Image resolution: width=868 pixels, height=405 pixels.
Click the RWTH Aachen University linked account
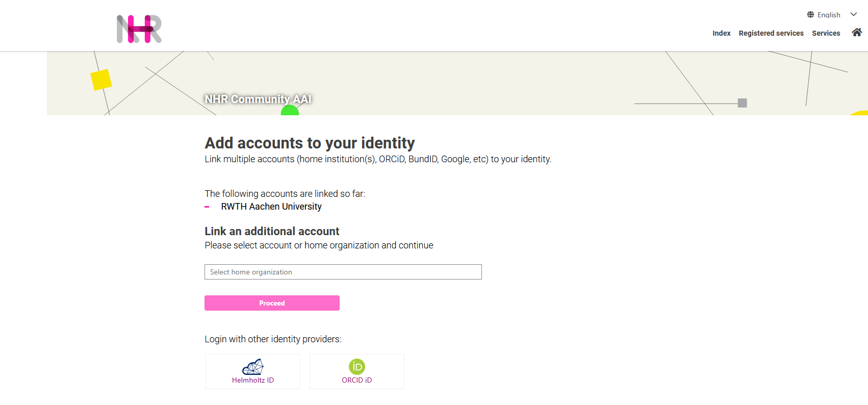click(271, 207)
